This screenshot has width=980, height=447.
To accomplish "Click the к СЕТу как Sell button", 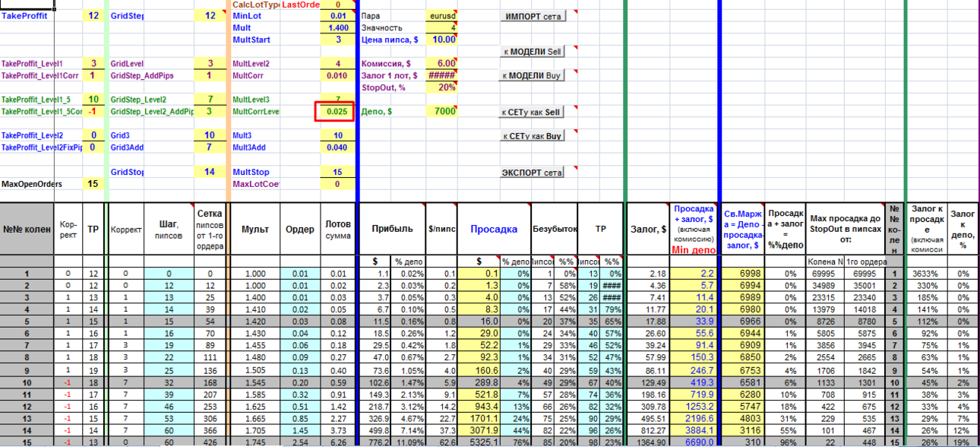I will click(533, 112).
